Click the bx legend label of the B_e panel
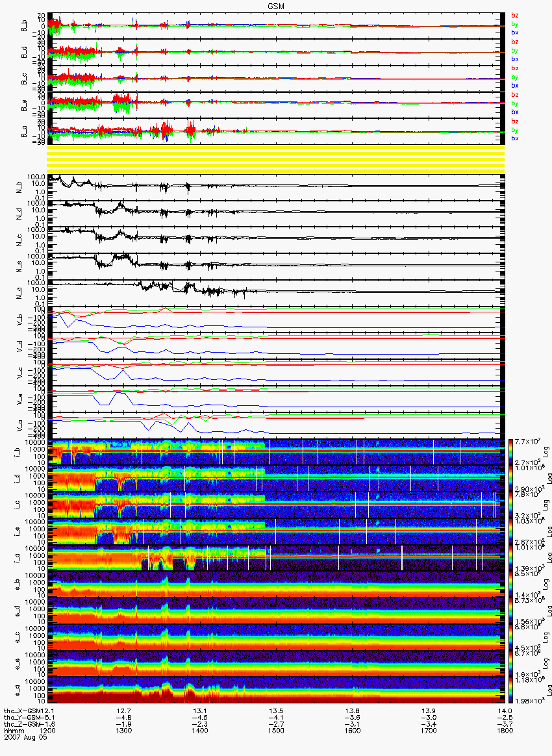Screen dimensions: 552x756 [x=515, y=112]
